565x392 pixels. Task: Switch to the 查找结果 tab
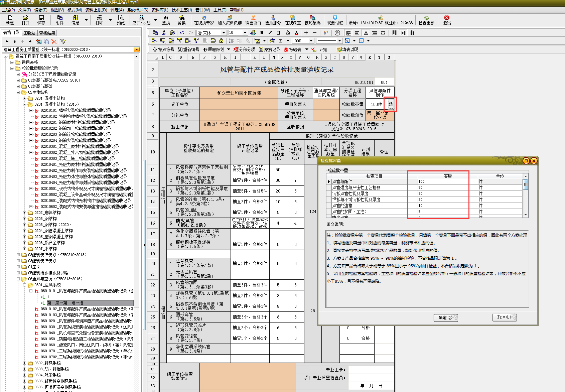tap(47, 33)
